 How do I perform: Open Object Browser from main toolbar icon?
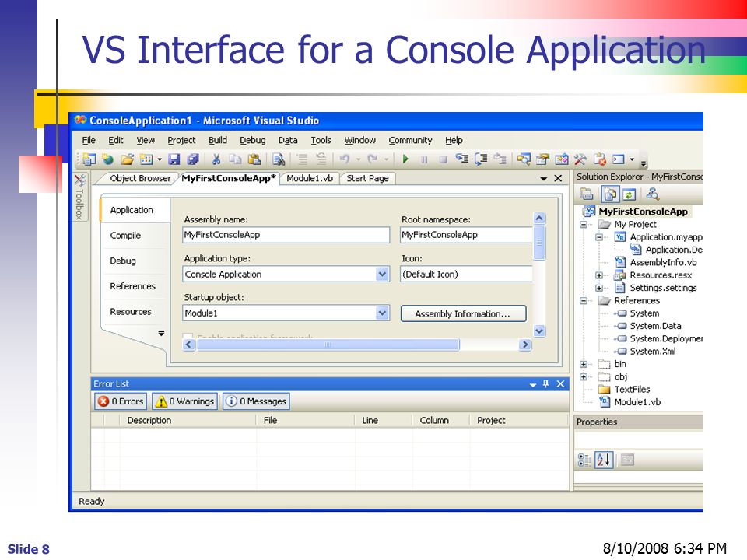[562, 159]
